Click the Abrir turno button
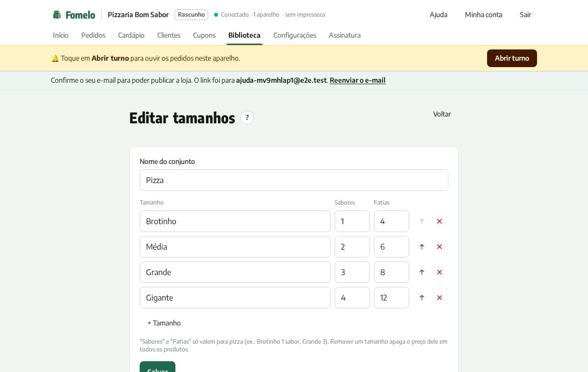The height and width of the screenshot is (372, 588). (512, 58)
